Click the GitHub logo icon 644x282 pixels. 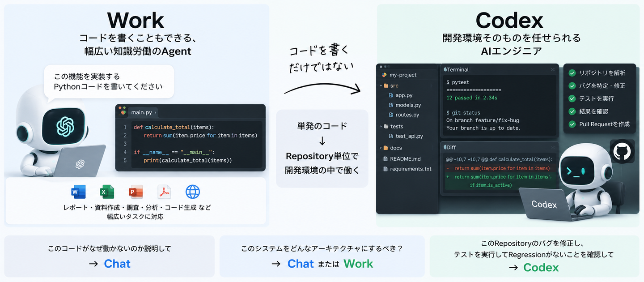622,151
